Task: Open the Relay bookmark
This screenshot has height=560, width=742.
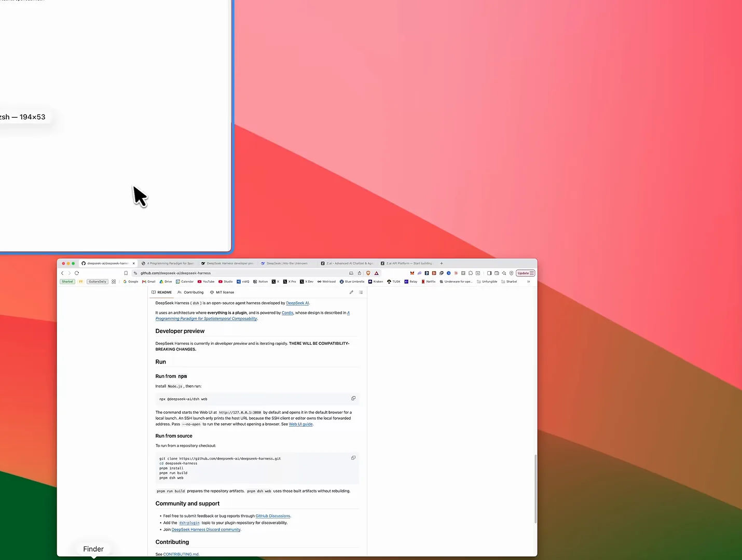Action: 411,282
